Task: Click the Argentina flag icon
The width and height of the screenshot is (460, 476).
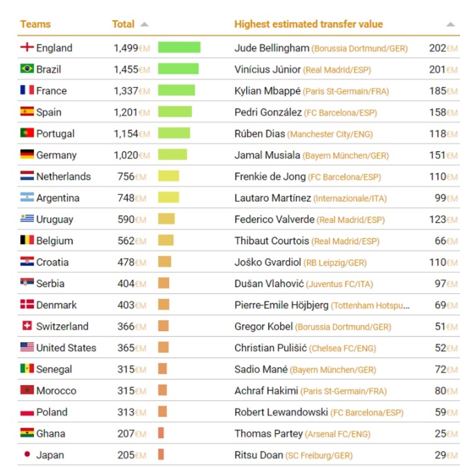Action: click(27, 197)
